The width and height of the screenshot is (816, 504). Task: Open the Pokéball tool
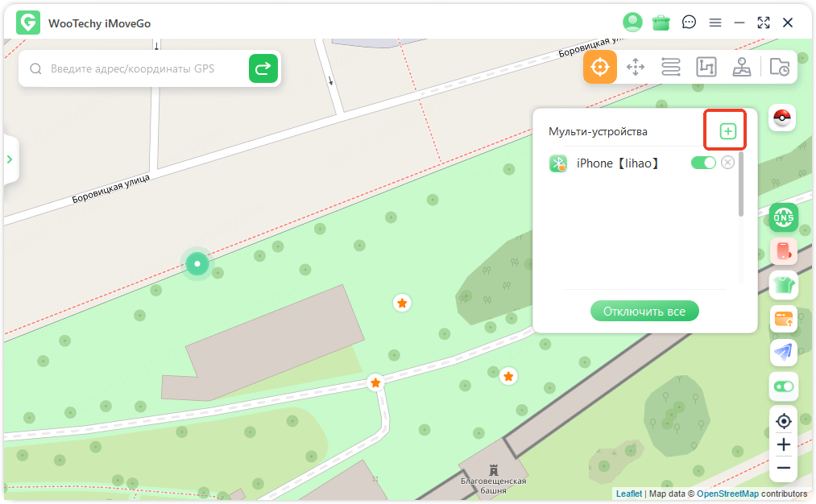[x=782, y=118]
